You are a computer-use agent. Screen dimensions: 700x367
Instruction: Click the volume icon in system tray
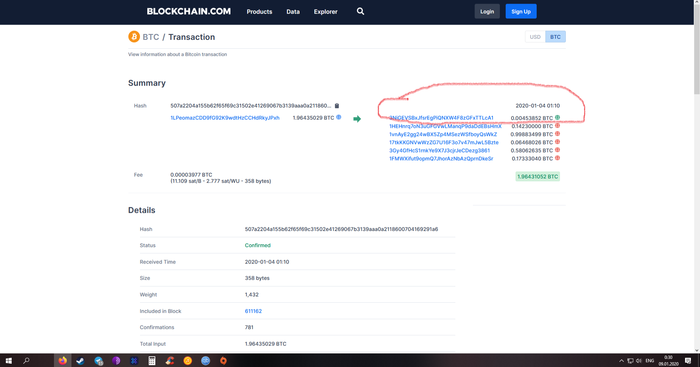click(639, 361)
